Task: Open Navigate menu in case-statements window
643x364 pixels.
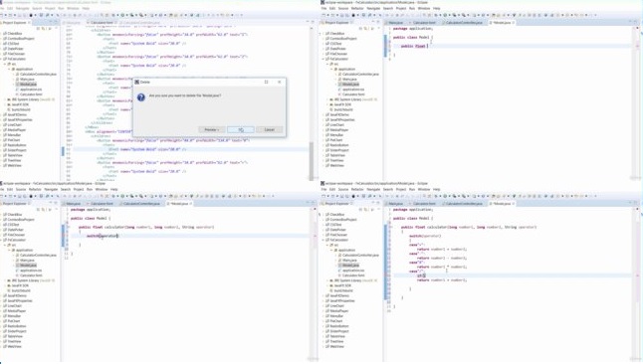Action: click(373, 189)
